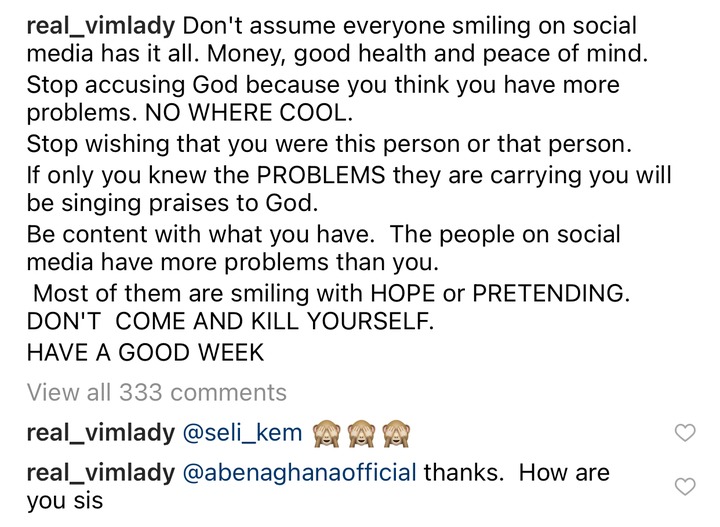720x527 pixels.
Task: Tap heart icon beside abenaghanaofficial reply
Action: (685, 486)
